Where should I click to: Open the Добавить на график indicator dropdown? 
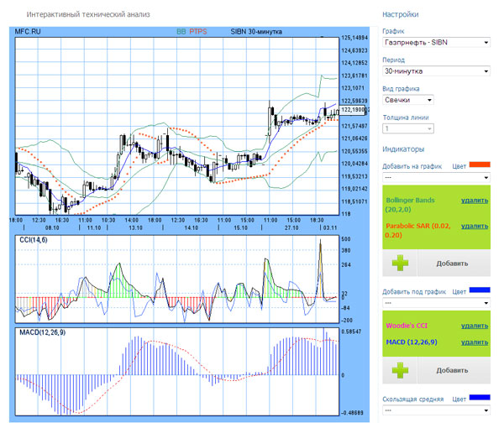435,178
